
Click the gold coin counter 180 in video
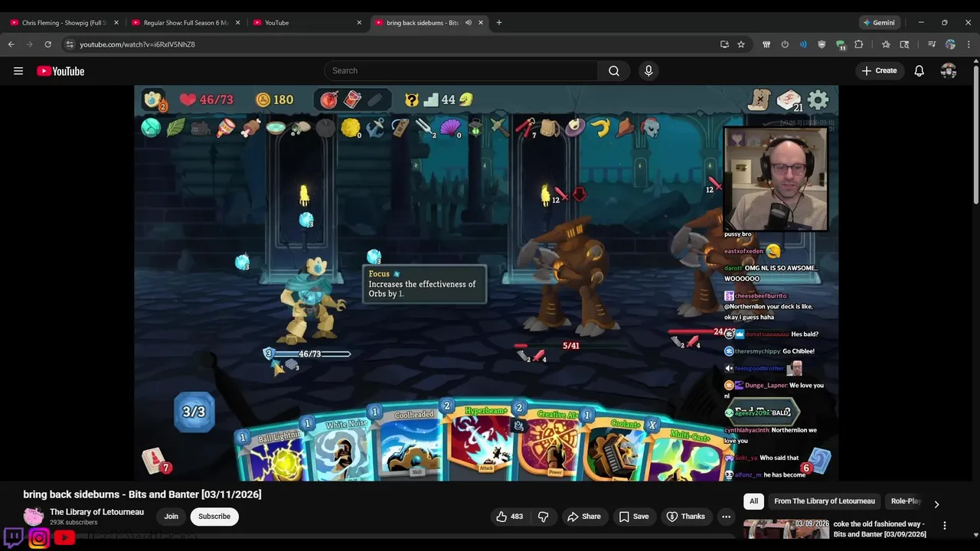tap(274, 99)
